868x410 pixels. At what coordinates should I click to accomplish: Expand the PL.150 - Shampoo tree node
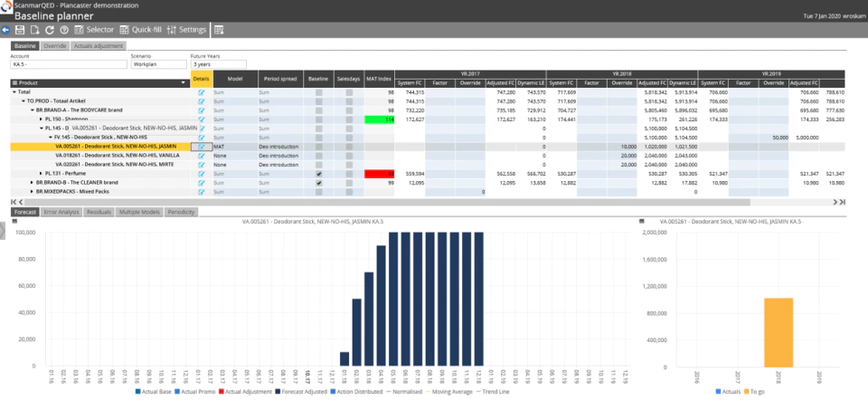41,119
